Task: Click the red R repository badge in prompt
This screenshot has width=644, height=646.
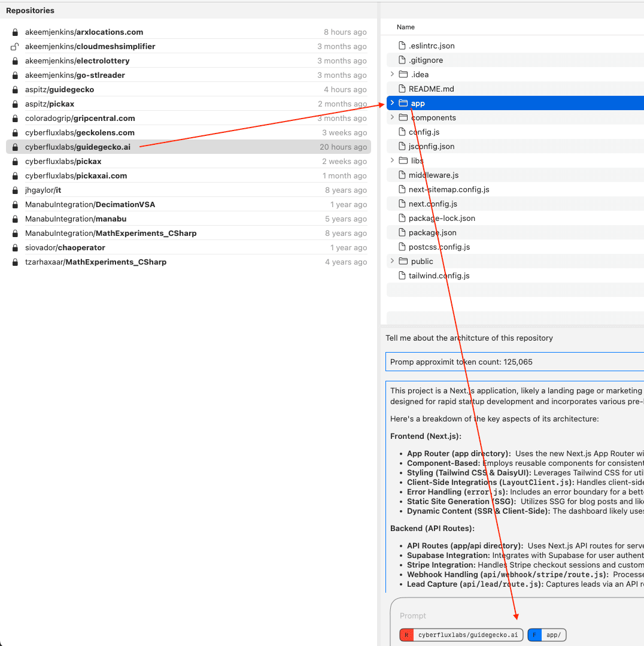Action: click(x=406, y=635)
